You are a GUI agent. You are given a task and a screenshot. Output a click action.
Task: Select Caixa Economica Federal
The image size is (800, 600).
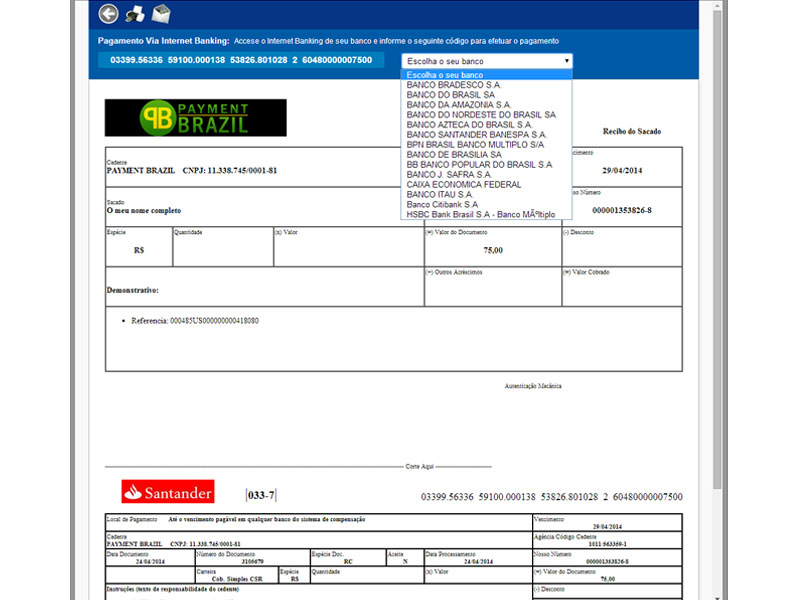point(464,184)
